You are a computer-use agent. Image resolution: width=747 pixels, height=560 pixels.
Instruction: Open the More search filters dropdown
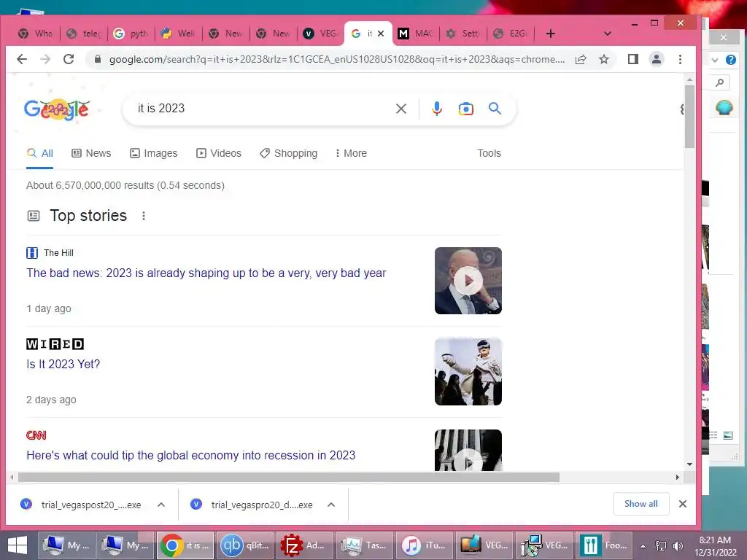click(351, 153)
